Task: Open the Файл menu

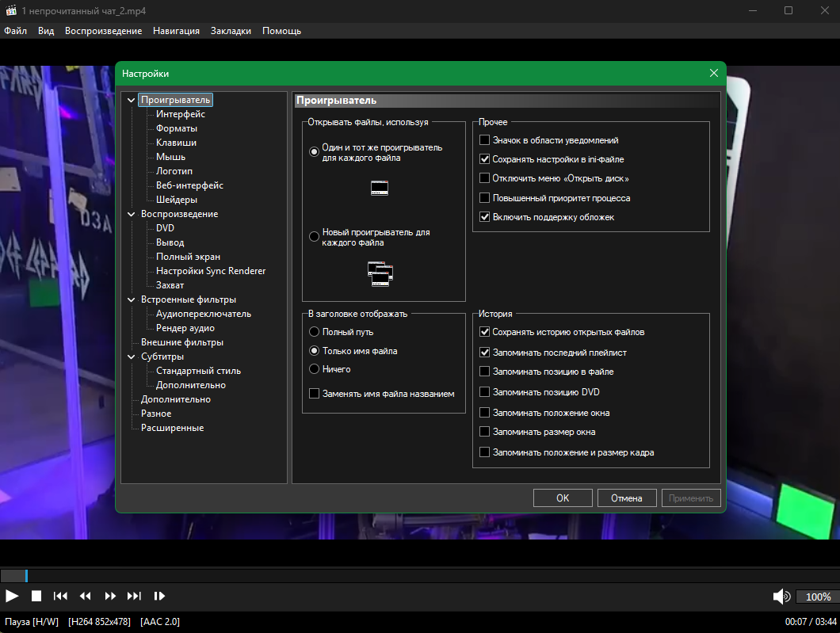Action: pos(16,31)
